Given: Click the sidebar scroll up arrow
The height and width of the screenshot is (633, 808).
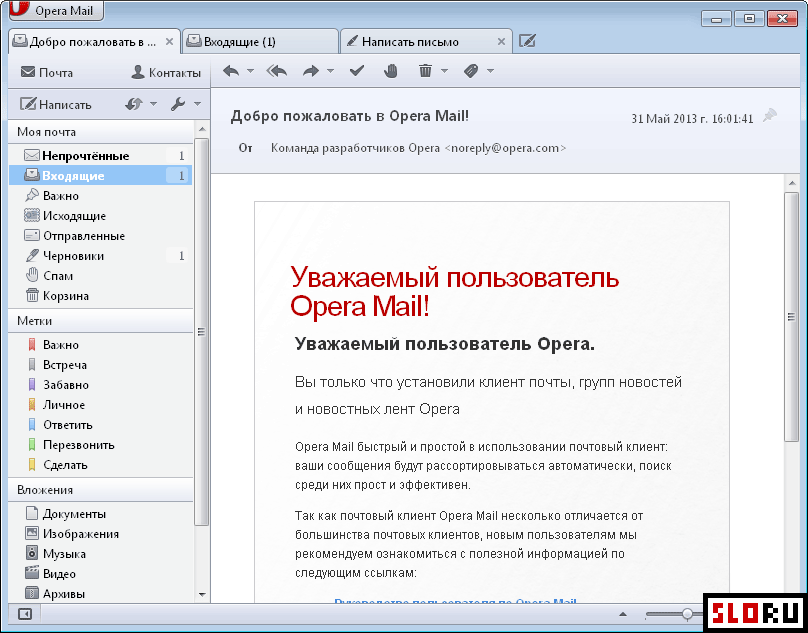Looking at the screenshot, I should coord(201,129).
